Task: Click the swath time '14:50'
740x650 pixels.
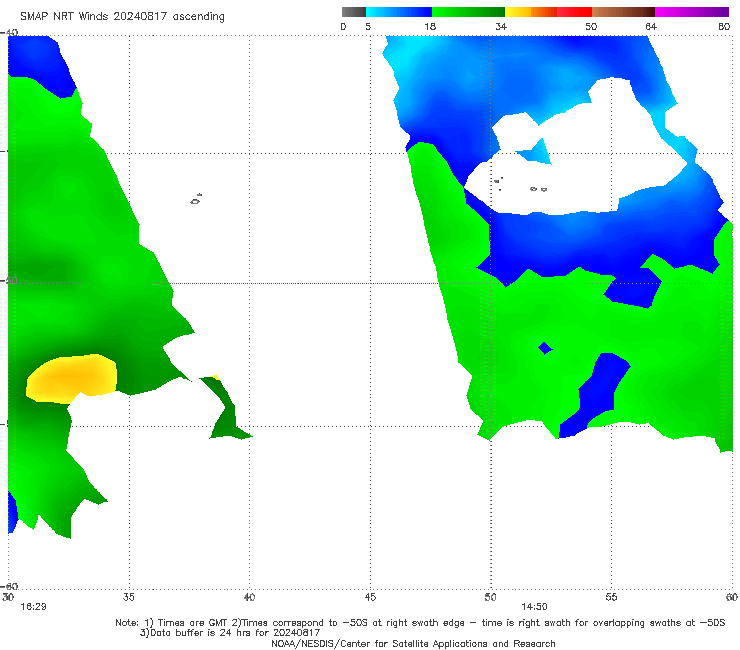Action: pyautogui.click(x=534, y=607)
